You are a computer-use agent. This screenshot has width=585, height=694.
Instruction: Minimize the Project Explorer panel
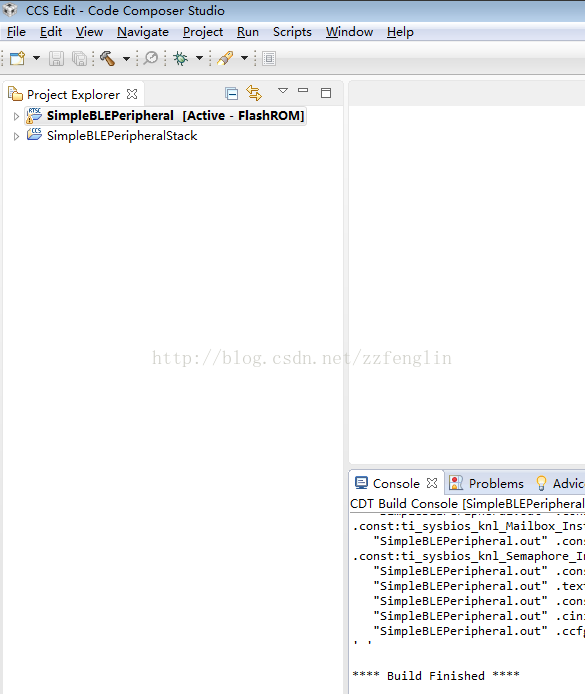(x=303, y=90)
